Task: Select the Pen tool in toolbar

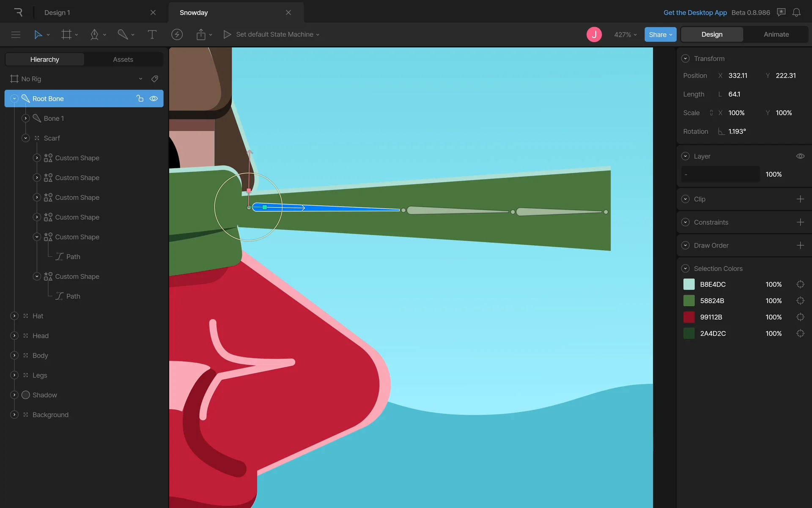Action: (x=94, y=35)
